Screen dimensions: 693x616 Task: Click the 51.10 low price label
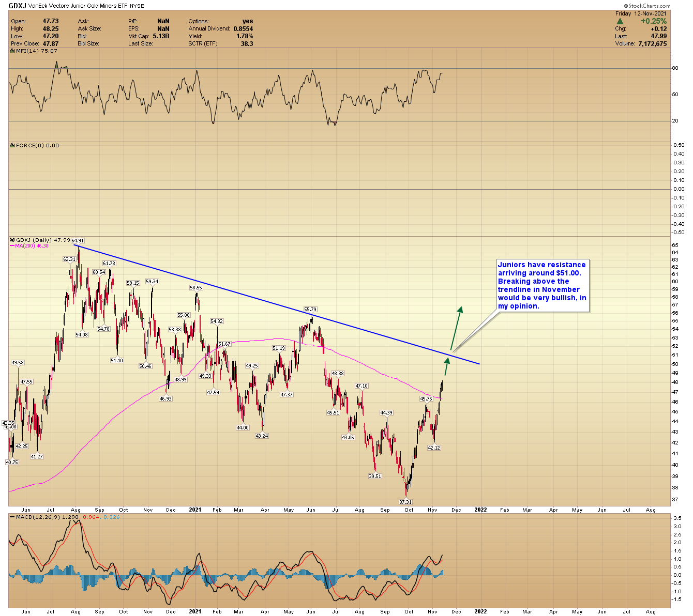[117, 360]
